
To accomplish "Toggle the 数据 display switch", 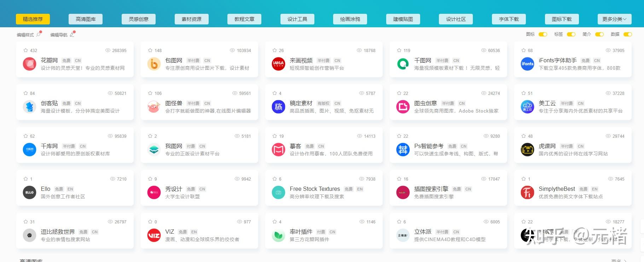I will 628,34.
